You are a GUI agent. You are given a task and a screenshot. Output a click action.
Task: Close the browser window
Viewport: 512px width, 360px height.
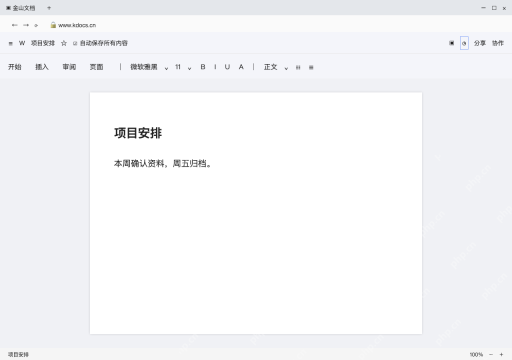[504, 8]
